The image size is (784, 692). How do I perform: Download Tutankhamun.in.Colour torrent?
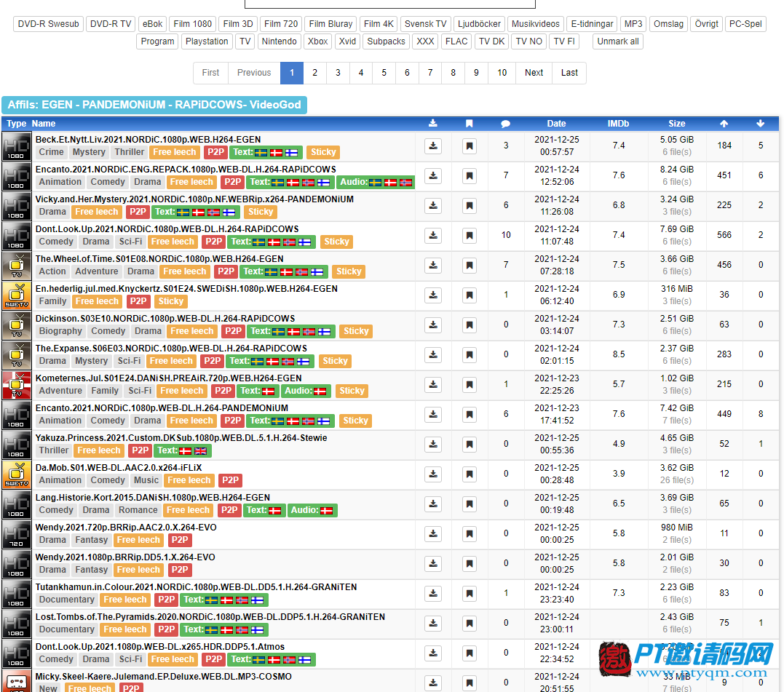[433, 594]
